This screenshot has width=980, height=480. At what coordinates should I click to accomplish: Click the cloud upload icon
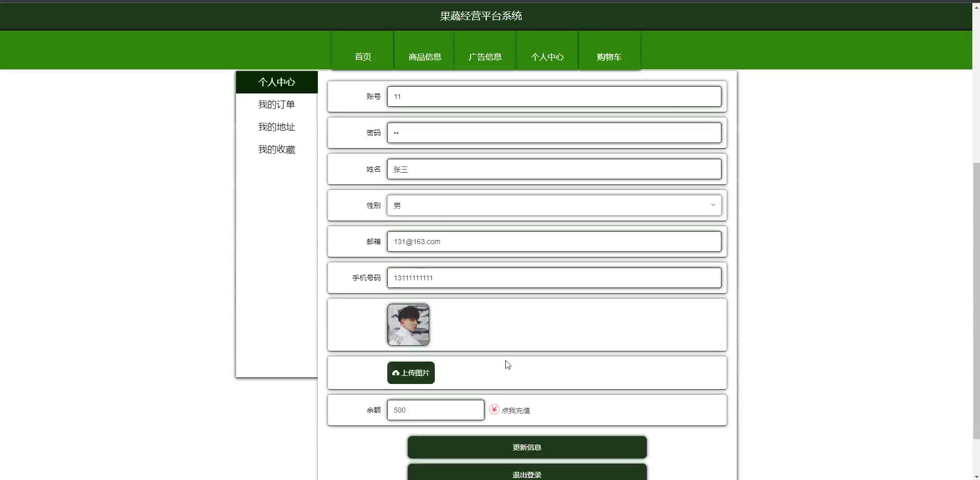tap(395, 373)
